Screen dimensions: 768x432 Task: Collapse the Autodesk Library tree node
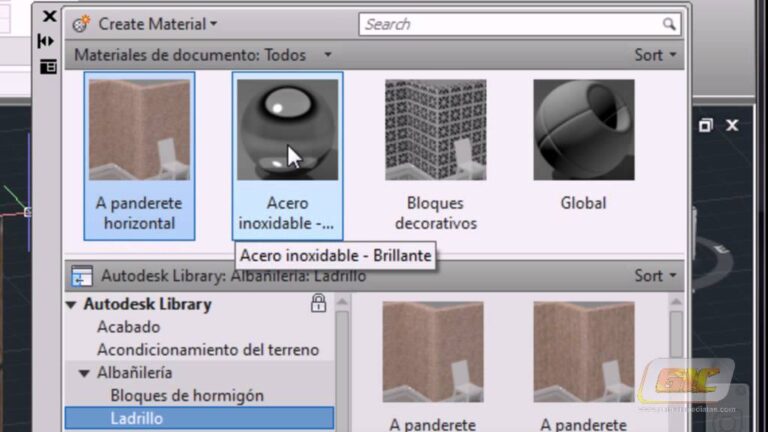click(71, 305)
